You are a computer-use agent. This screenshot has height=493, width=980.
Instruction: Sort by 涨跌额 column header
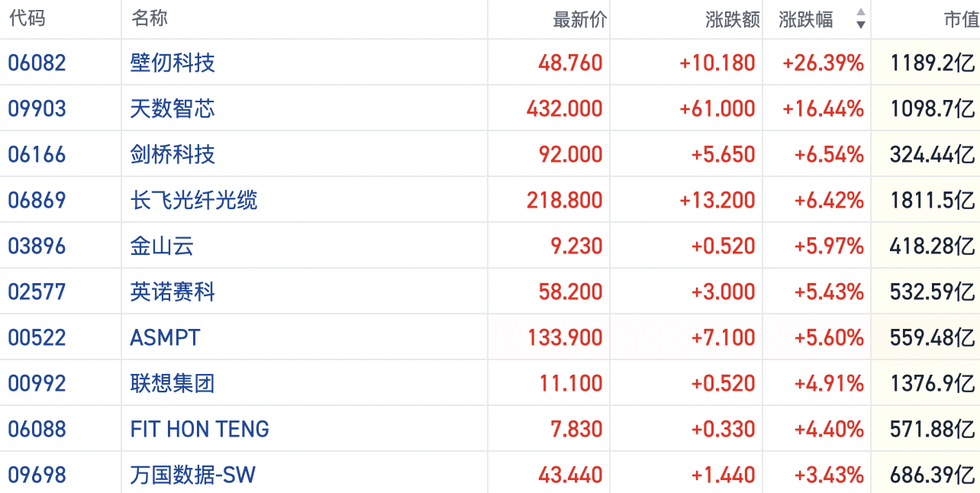click(x=733, y=20)
